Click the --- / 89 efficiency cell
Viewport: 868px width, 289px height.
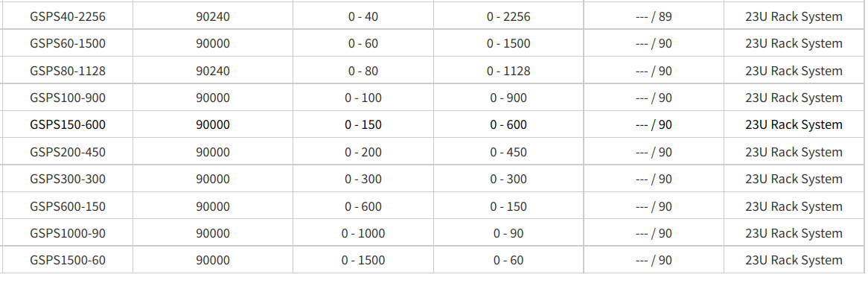point(654,16)
